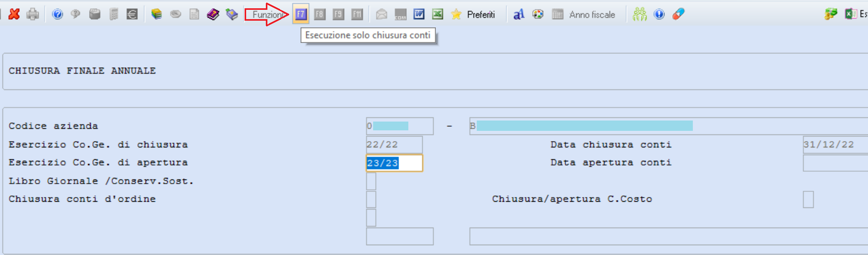Click the wide empty field in the bottom row
The image size is (868, 255).
[x=668, y=236]
